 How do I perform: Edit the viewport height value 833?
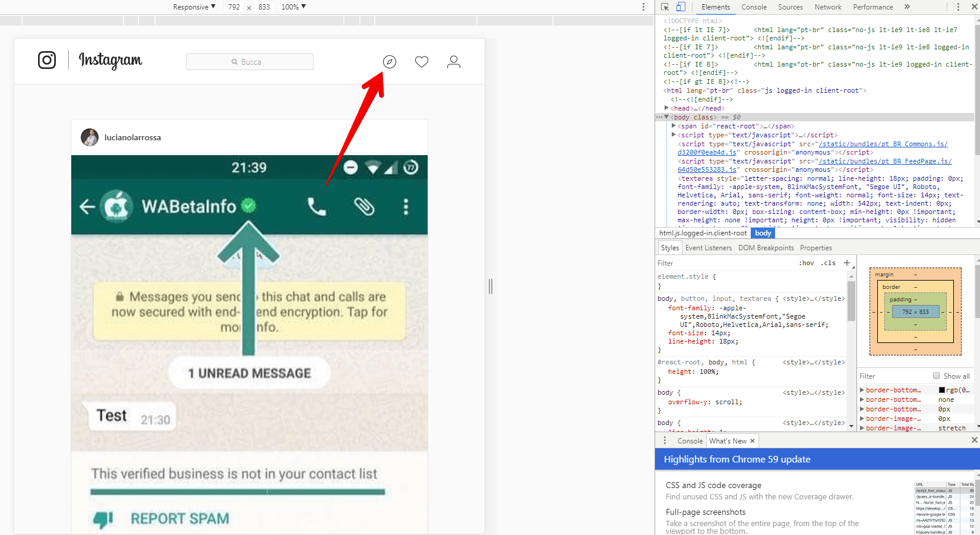[x=264, y=7]
